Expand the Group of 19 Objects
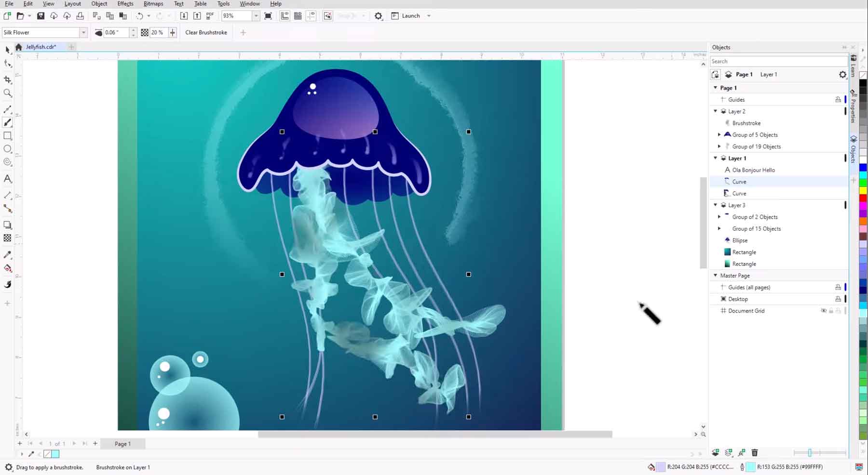The height and width of the screenshot is (475, 868). coord(719,146)
